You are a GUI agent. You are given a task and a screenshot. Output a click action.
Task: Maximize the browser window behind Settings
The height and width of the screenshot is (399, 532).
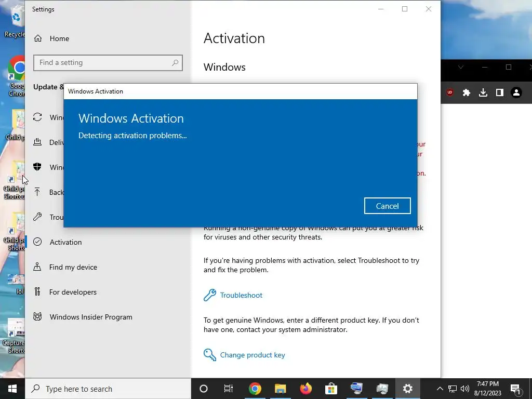[x=509, y=67]
